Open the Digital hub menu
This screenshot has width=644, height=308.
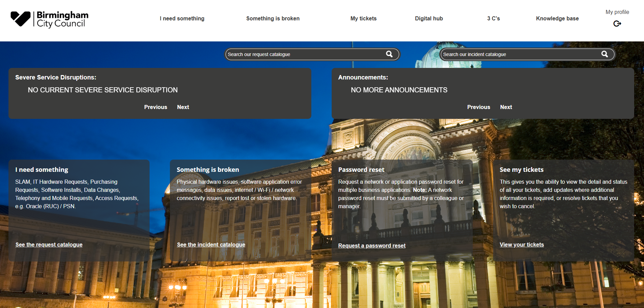(428, 19)
